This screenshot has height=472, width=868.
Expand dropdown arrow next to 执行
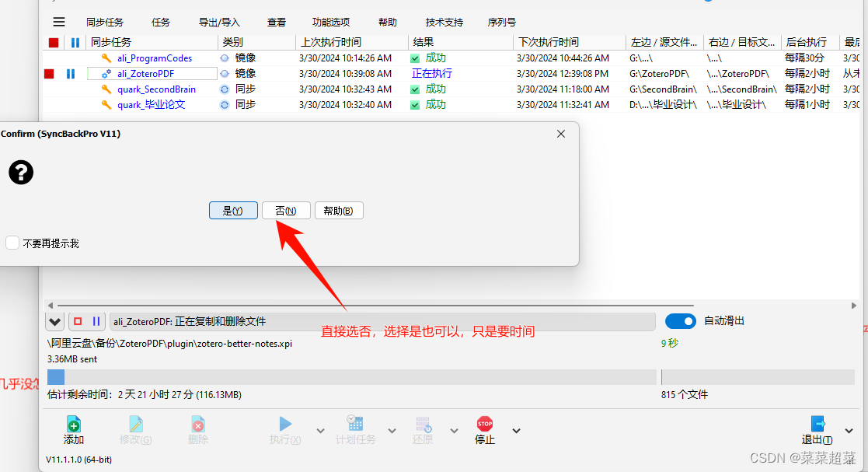click(320, 431)
